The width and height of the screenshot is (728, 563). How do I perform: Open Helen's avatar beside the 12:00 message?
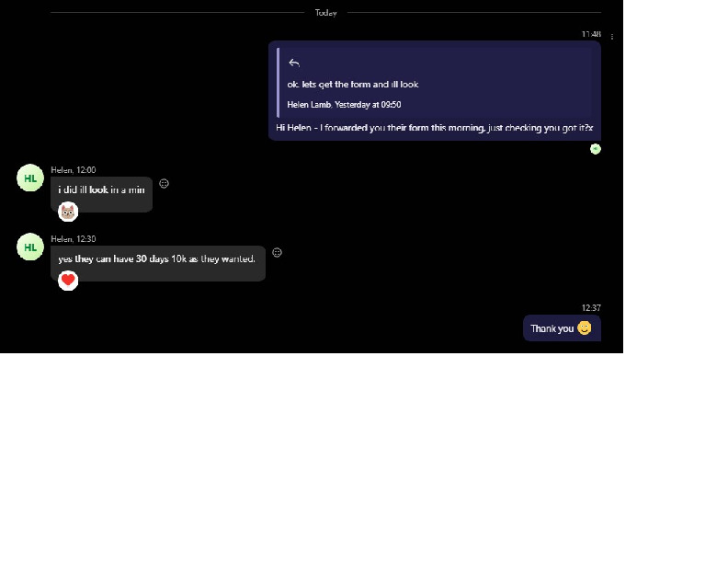coord(30,178)
